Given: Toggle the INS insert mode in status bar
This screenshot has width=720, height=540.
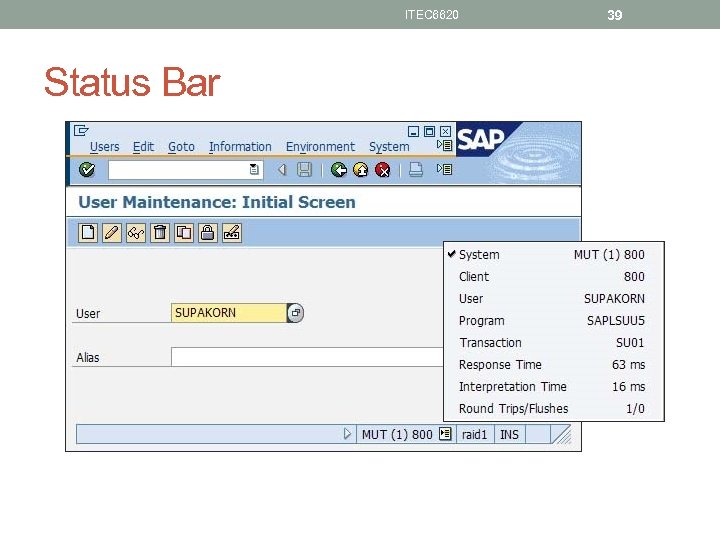Looking at the screenshot, I should click(x=509, y=434).
